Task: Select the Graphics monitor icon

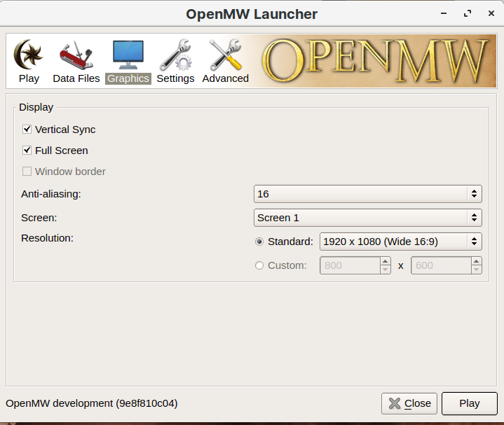Action: (x=128, y=54)
